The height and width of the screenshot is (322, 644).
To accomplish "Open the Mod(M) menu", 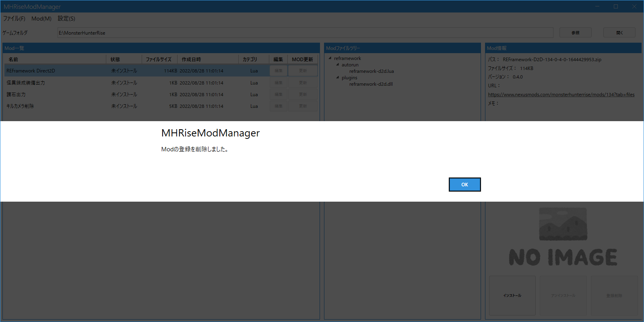I will 41,19.
